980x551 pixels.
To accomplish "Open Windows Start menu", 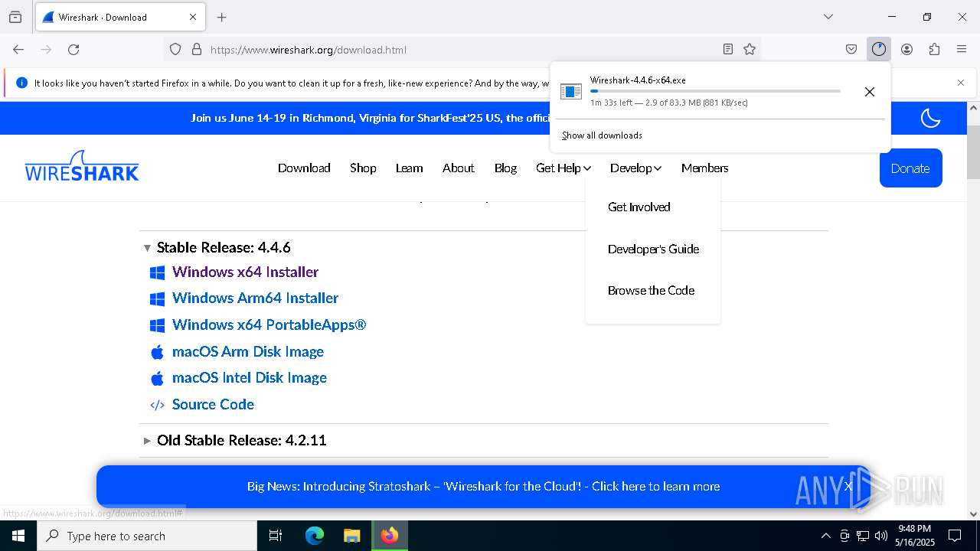I will tap(18, 536).
